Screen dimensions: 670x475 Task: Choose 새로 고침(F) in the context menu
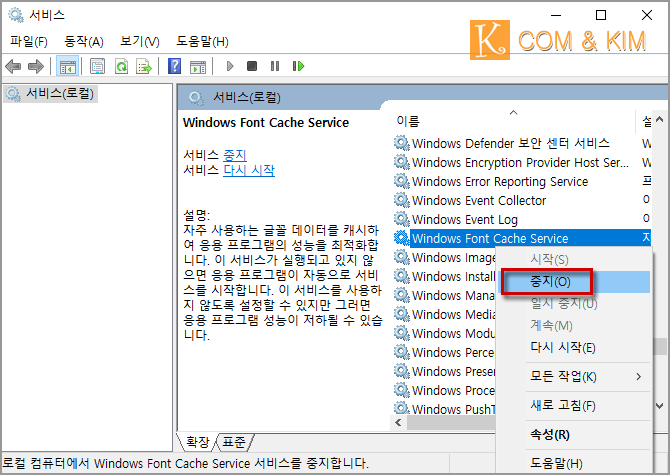pyautogui.click(x=573, y=405)
